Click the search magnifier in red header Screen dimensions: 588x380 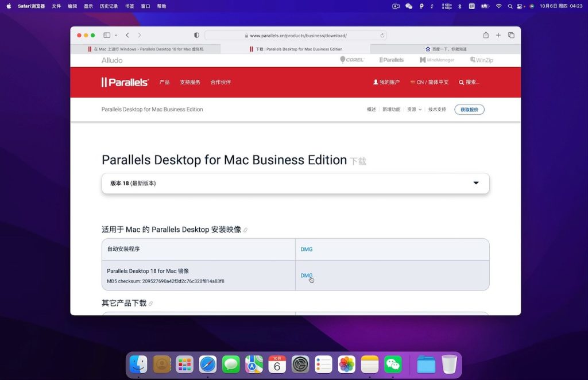coord(462,82)
